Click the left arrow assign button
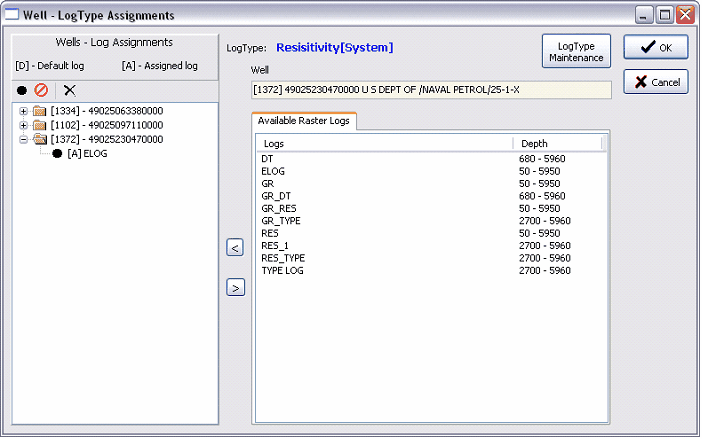The width and height of the screenshot is (702, 439). pyautogui.click(x=235, y=248)
